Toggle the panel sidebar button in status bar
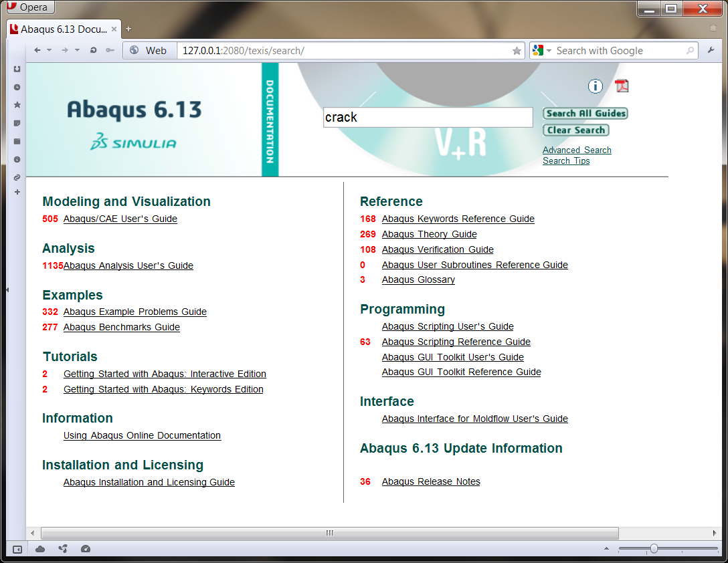Screen dimensions: 728x563 [17, 550]
